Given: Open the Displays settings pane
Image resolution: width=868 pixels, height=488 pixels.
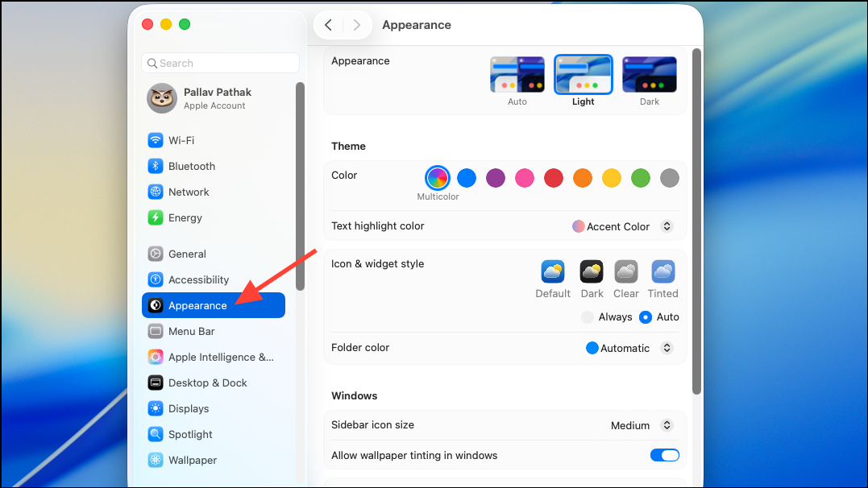Looking at the screenshot, I should coord(213,408).
